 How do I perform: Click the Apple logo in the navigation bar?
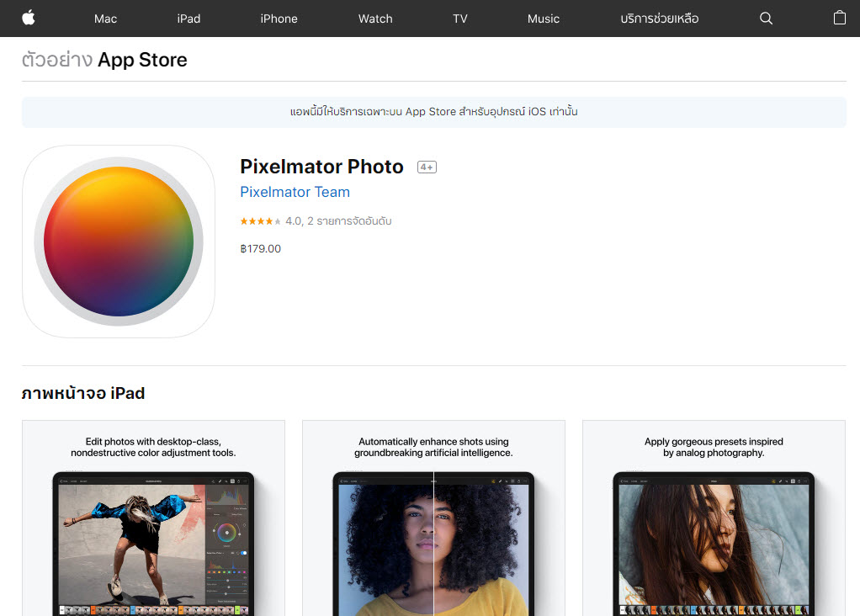pos(28,18)
